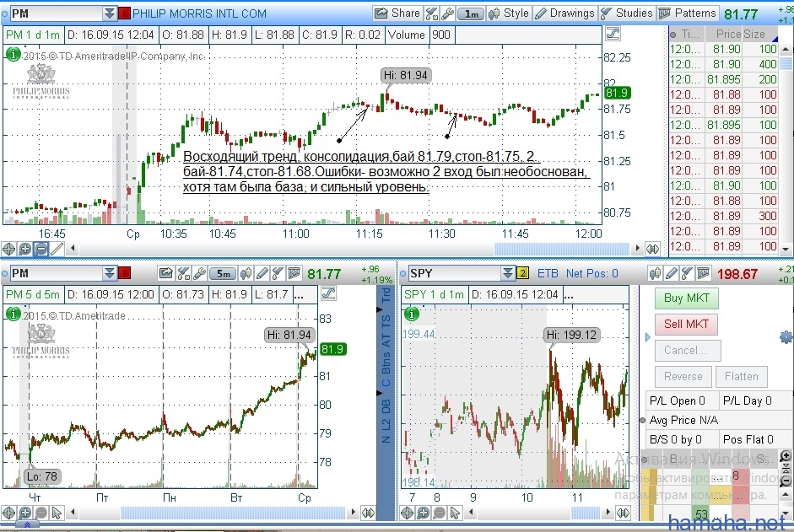Viewport: 794px width, 532px height.
Task: Expand the symbol dropdown on the top PM chart
Action: click(x=110, y=13)
